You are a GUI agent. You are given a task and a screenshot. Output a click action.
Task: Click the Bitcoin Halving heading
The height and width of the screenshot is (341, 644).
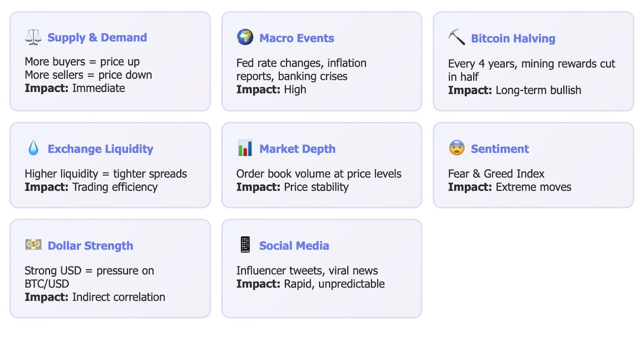click(x=513, y=39)
